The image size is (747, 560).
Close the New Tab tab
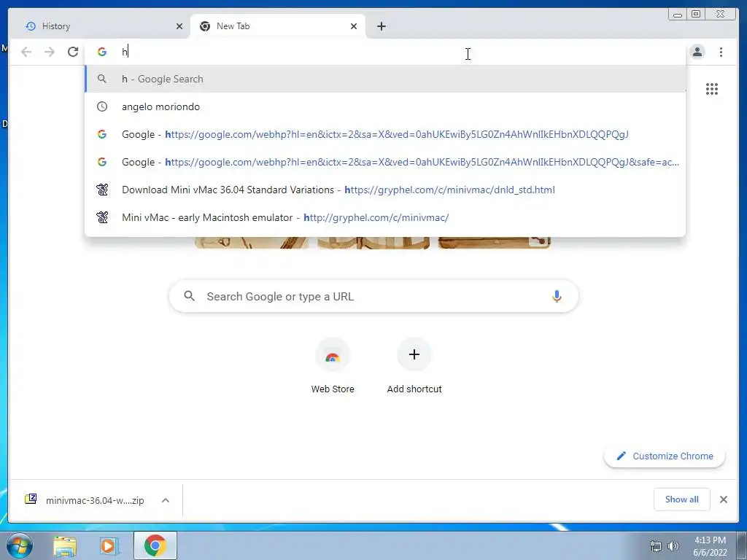(354, 26)
